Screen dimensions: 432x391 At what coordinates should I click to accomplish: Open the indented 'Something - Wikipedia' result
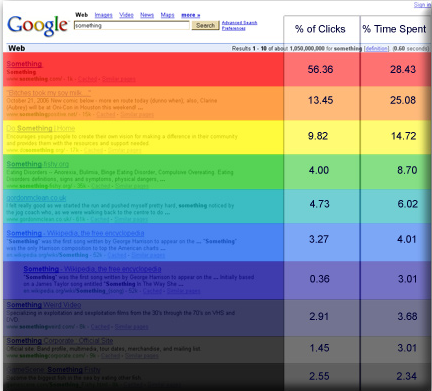(92, 269)
